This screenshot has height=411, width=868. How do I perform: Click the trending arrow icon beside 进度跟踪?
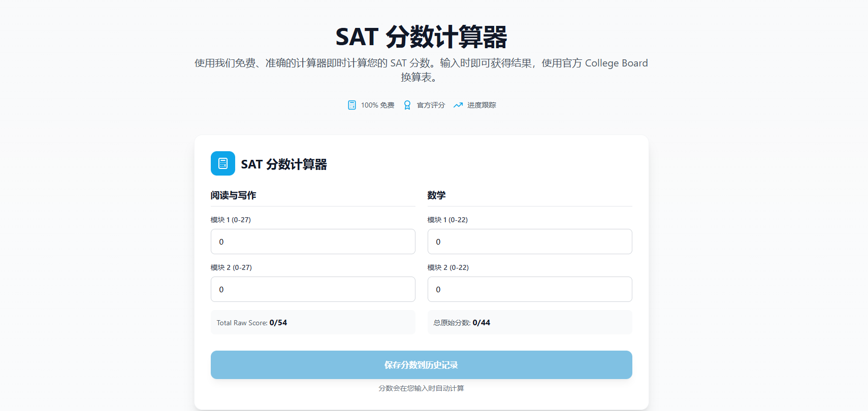point(458,105)
